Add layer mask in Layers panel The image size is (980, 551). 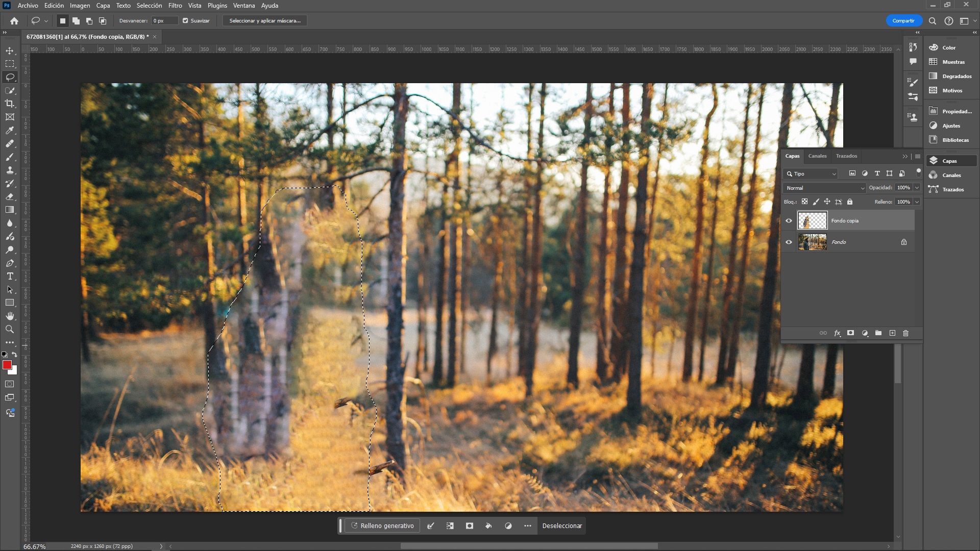(x=850, y=333)
